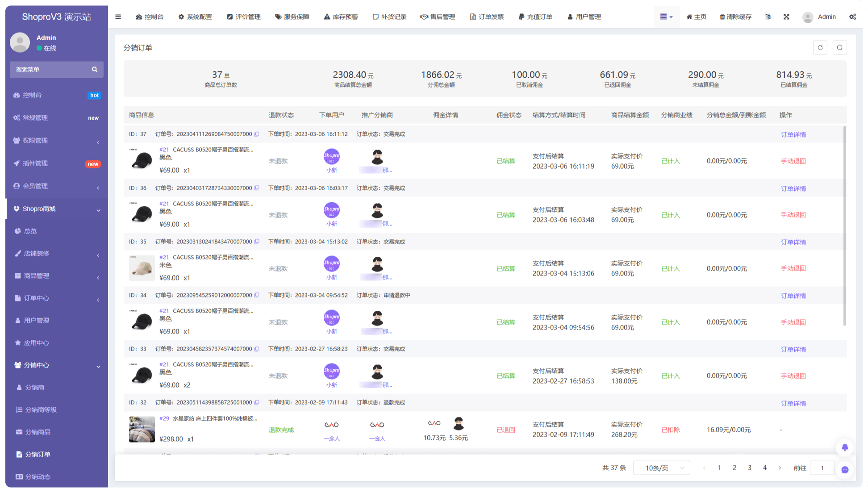Image resolution: width=868 pixels, height=493 pixels.
Task: Expand the 权限管理 sidebar menu
Action: coord(57,141)
